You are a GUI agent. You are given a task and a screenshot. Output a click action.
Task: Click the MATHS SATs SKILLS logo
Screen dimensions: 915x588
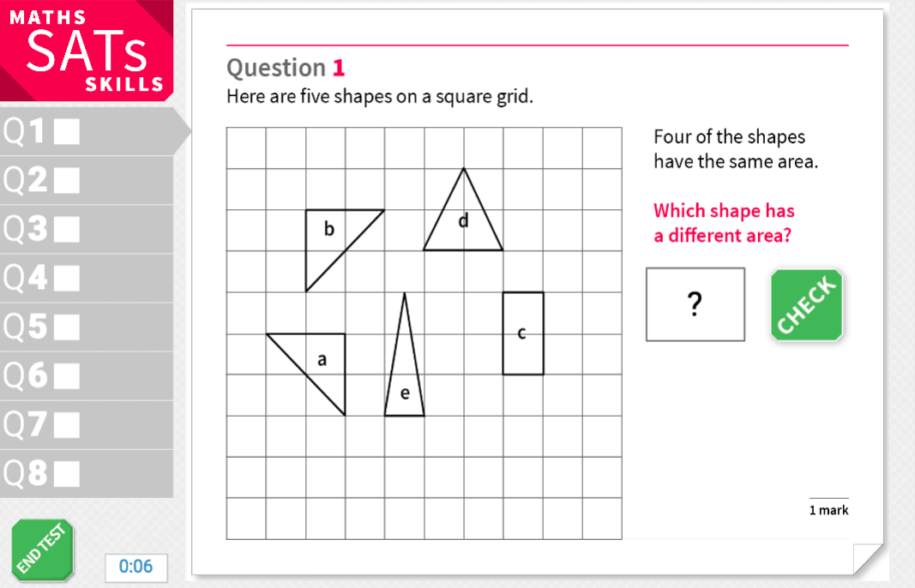[x=86, y=51]
